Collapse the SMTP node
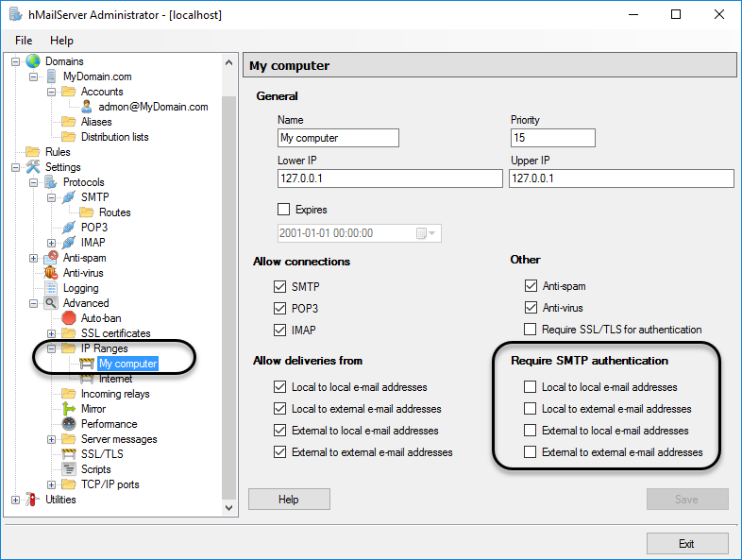Image resolution: width=742 pixels, height=560 pixels. [52, 197]
